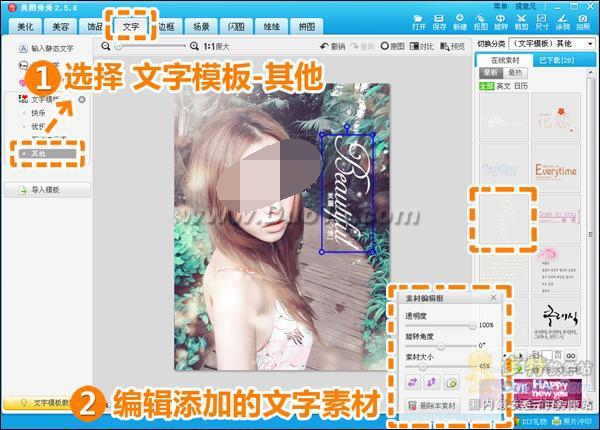Switch to the 边框 tab
The height and width of the screenshot is (430, 600).
pos(166,26)
